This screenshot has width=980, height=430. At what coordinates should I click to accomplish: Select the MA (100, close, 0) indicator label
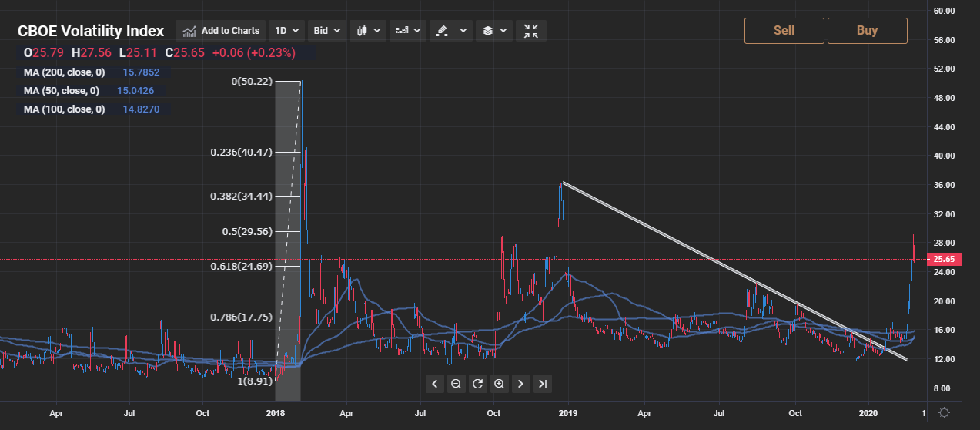(64, 109)
